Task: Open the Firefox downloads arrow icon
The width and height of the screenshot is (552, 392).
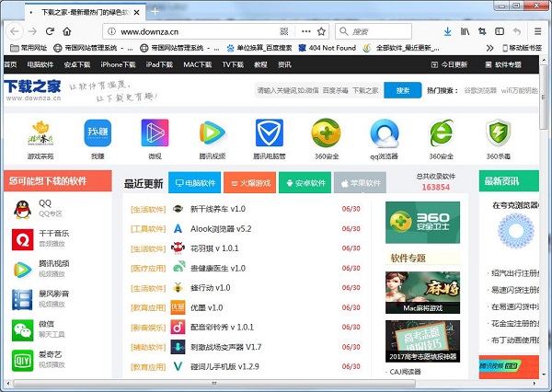Action: tap(447, 31)
